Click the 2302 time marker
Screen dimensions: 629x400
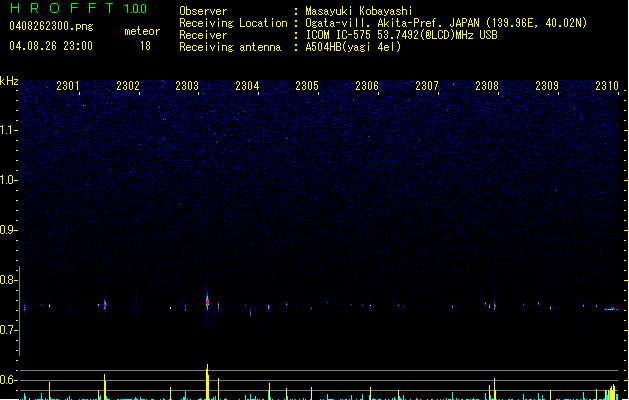point(128,86)
